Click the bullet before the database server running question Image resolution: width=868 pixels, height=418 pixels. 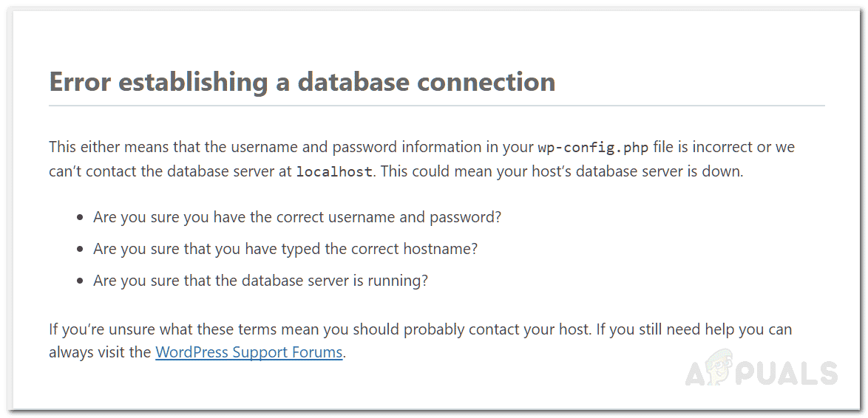(x=81, y=281)
